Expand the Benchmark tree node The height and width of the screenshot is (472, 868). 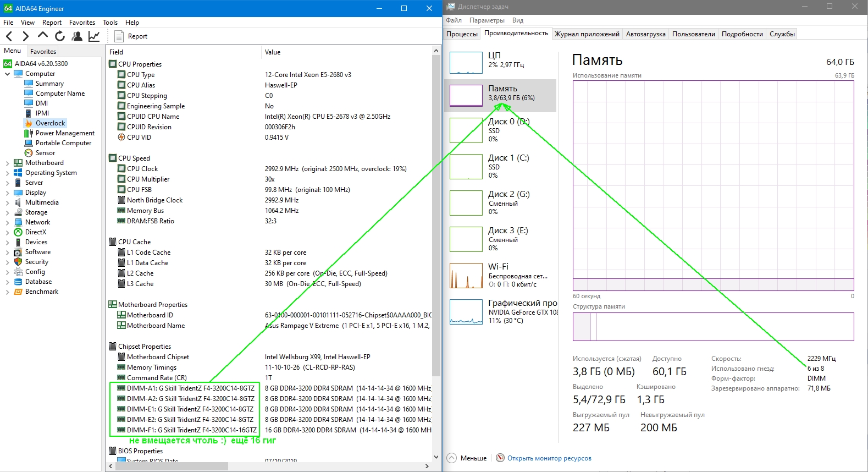(x=7, y=292)
